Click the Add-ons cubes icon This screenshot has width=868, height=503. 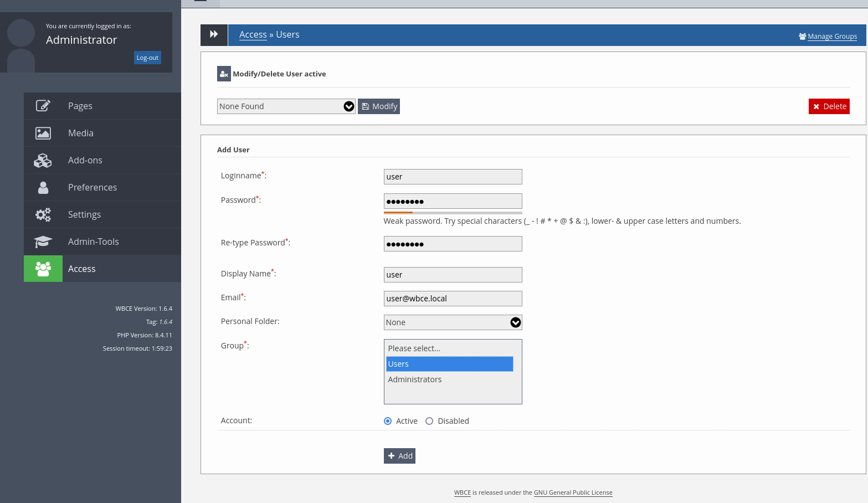pos(43,160)
